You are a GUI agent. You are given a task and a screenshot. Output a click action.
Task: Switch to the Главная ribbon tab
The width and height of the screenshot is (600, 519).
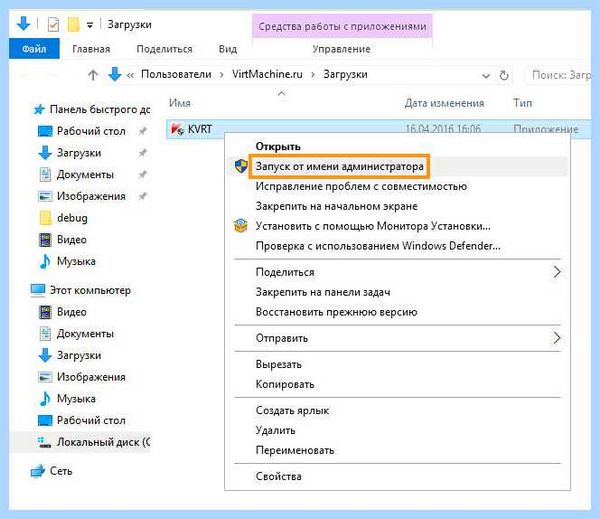(x=91, y=49)
